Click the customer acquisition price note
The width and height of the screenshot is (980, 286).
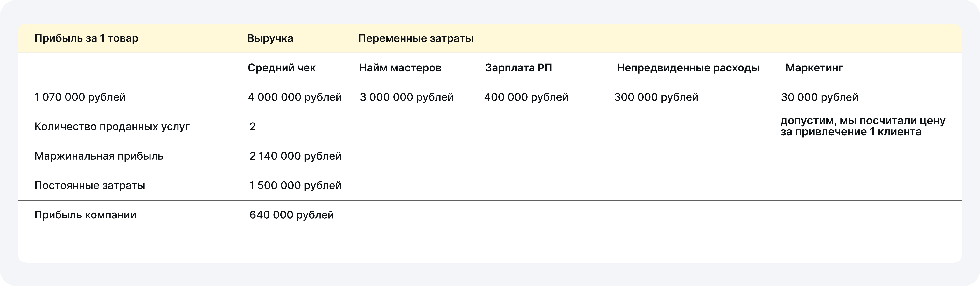[862, 126]
